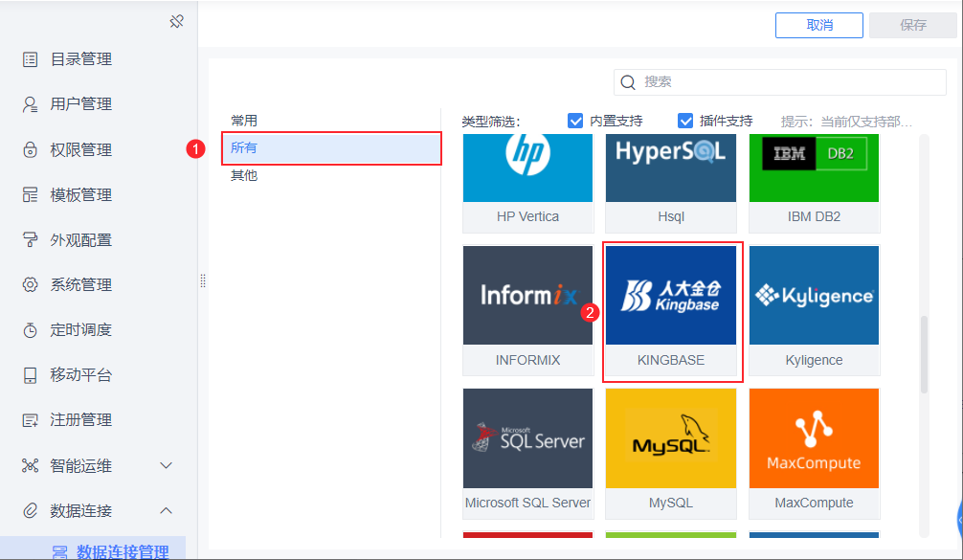This screenshot has width=963, height=560.
Task: Click the 数据连接 paperclip icon
Action: pyautogui.click(x=30, y=511)
